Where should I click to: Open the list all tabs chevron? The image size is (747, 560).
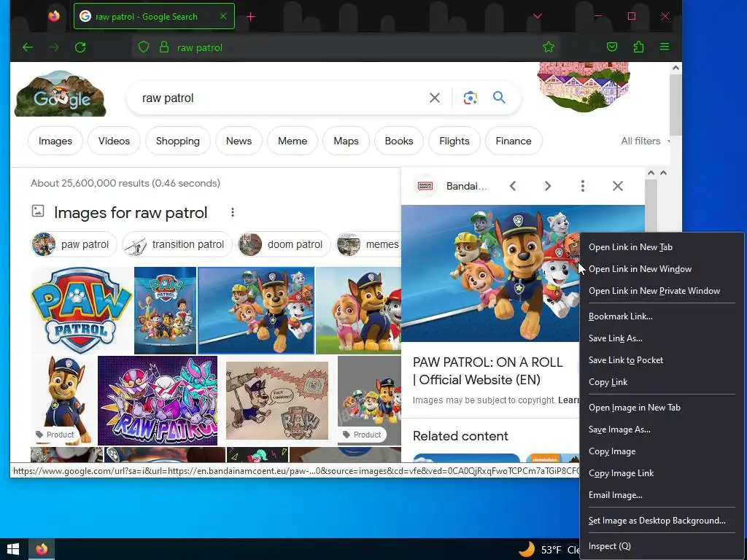click(x=538, y=16)
